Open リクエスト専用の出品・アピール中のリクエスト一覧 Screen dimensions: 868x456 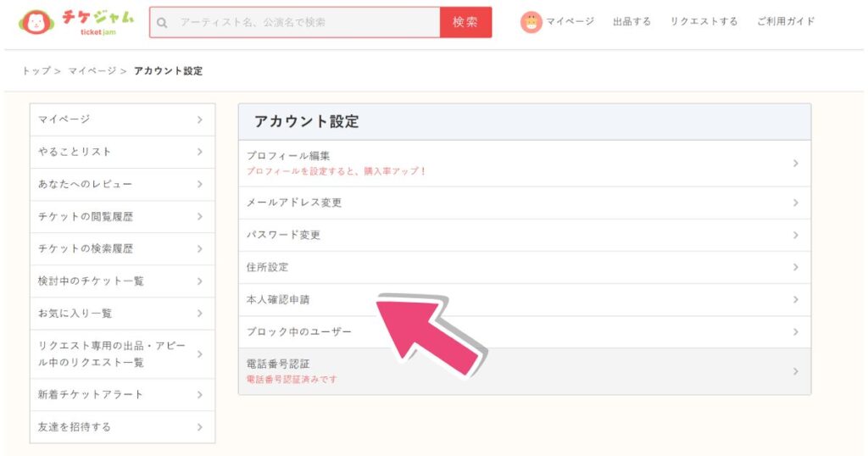(122, 354)
